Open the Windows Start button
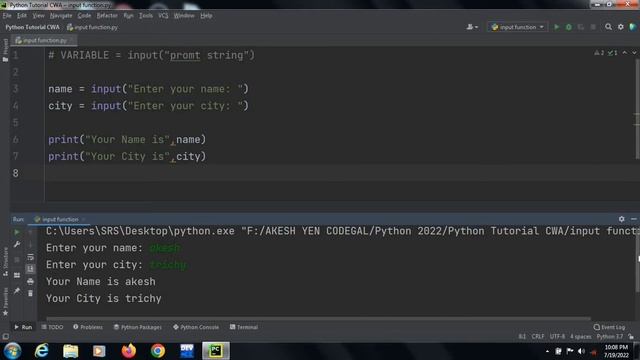 [12, 351]
